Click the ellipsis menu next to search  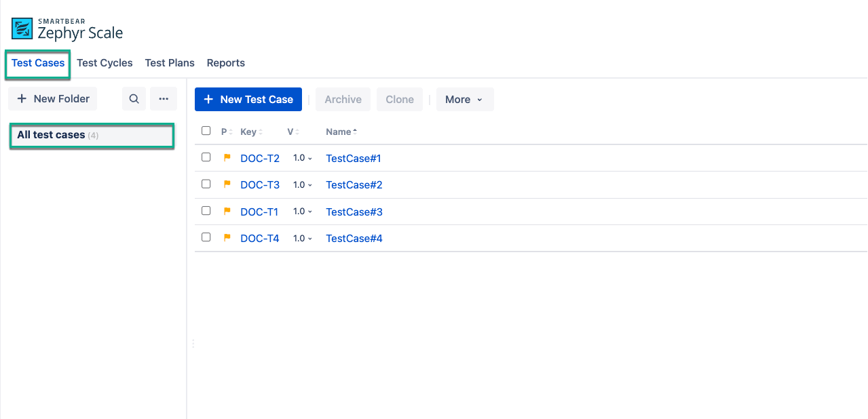(163, 98)
